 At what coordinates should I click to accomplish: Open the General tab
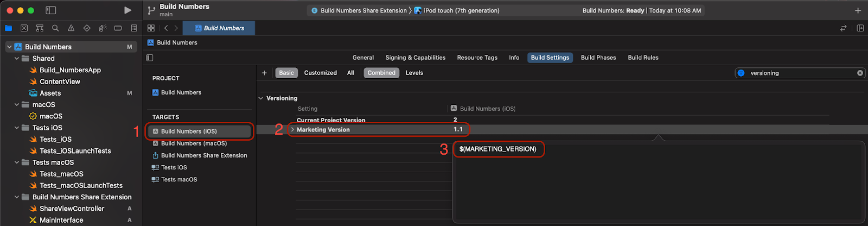(363, 58)
